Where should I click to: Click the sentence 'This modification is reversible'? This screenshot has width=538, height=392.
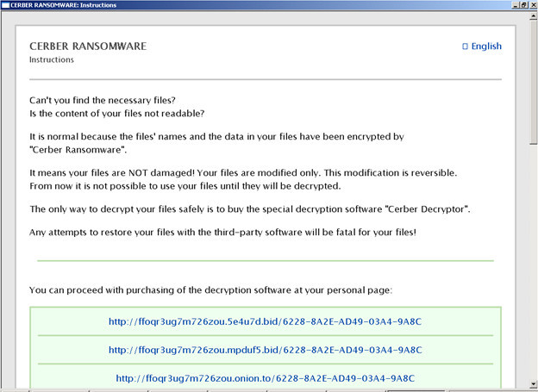391,173
